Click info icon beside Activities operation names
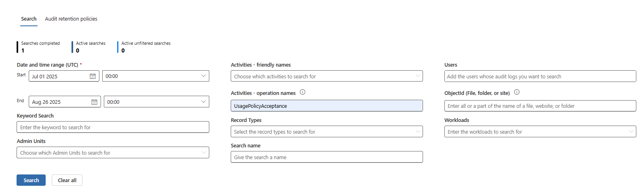This screenshot has height=189, width=644. point(303,92)
